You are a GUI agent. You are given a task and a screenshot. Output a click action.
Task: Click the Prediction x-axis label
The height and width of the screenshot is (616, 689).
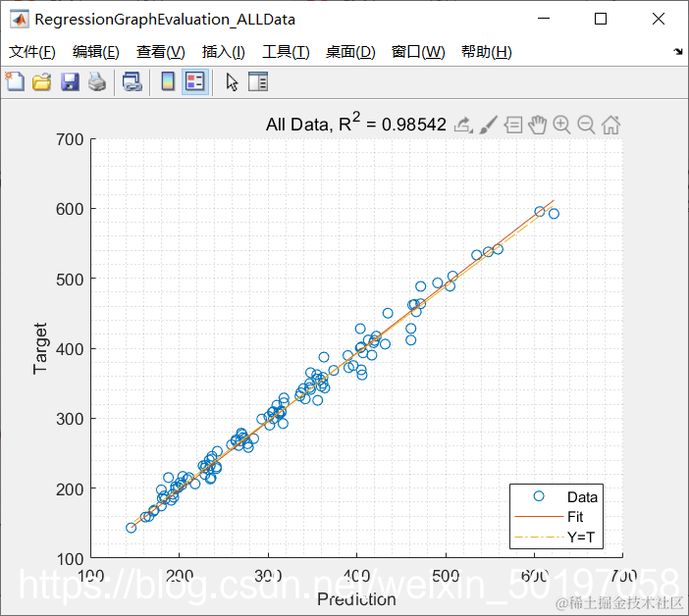click(356, 599)
